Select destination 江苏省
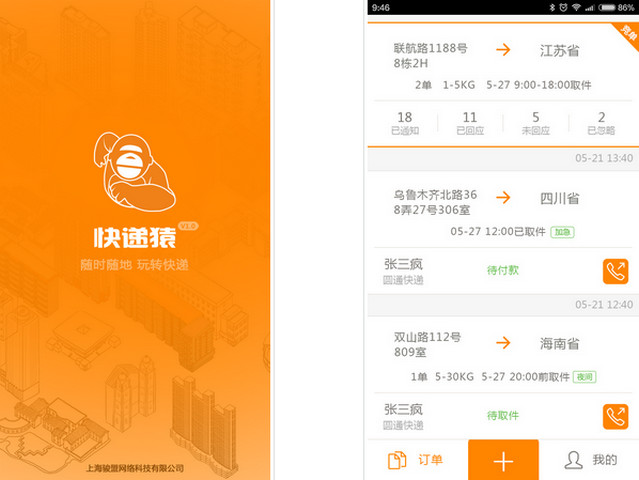Viewport: 639px width, 480px height. (560, 51)
